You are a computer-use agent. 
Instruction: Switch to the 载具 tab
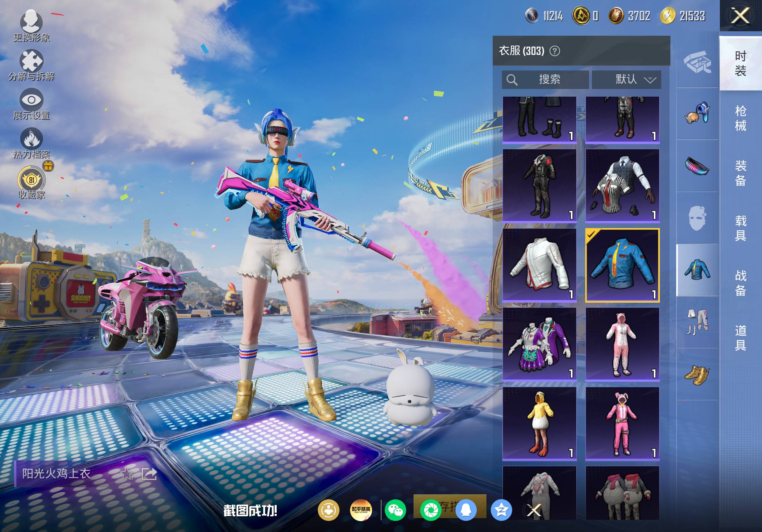click(x=740, y=228)
